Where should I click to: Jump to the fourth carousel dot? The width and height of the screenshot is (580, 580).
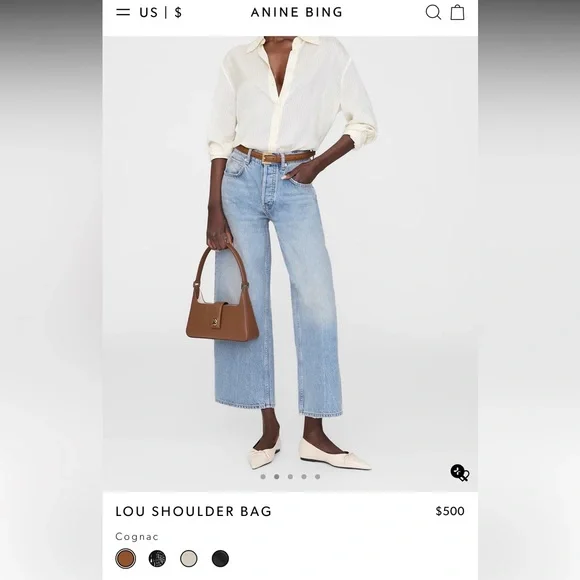coord(304,476)
